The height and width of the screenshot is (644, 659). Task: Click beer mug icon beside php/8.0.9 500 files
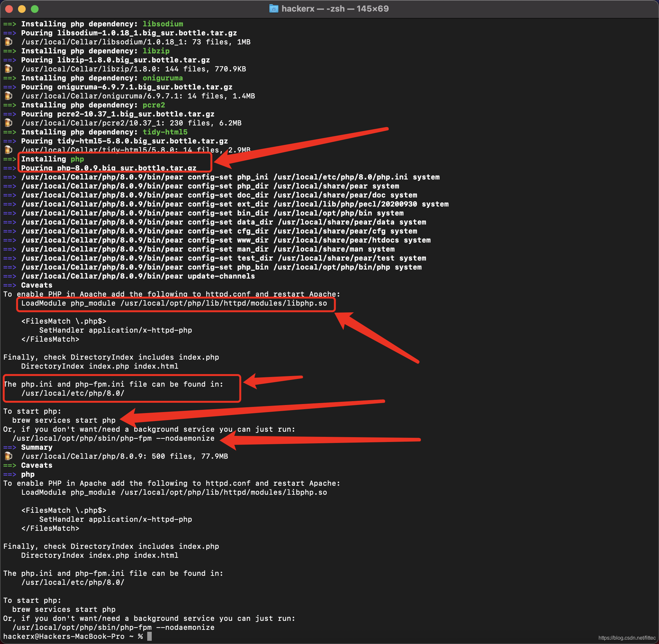pos(8,456)
